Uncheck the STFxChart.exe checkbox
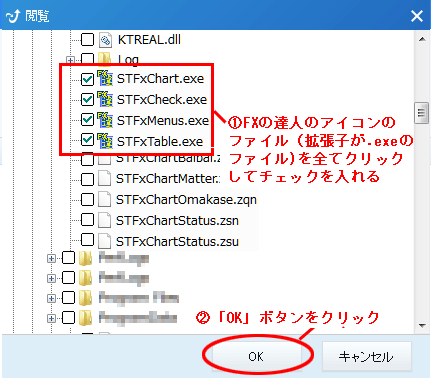 click(x=87, y=79)
